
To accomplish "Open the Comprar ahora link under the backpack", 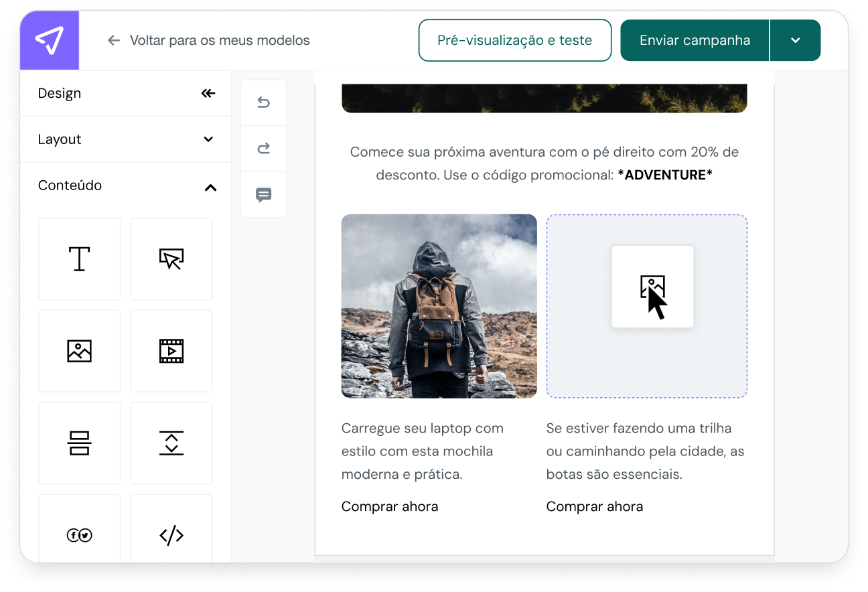I will tap(390, 506).
